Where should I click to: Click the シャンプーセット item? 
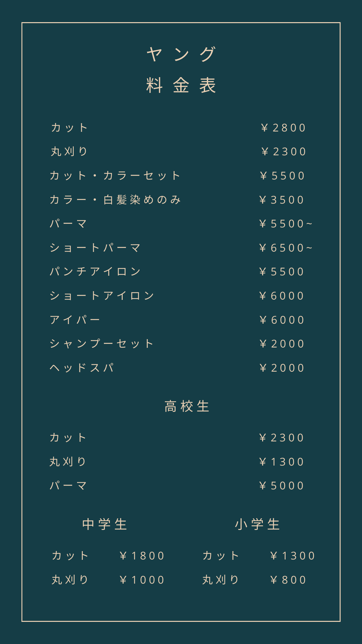click(x=102, y=344)
